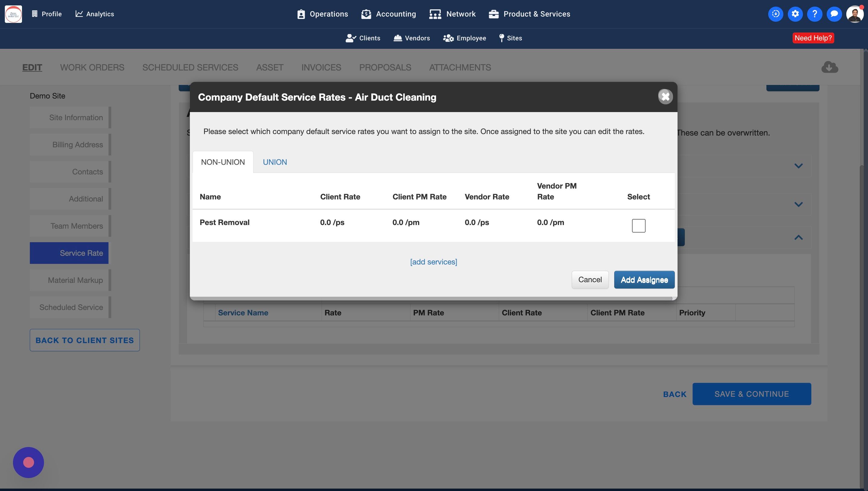Open the help question mark icon
Viewport: 868px width, 491px height.
814,14
